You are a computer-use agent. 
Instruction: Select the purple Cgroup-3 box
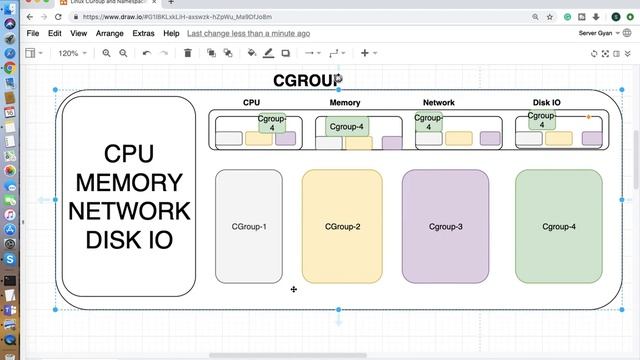point(445,227)
